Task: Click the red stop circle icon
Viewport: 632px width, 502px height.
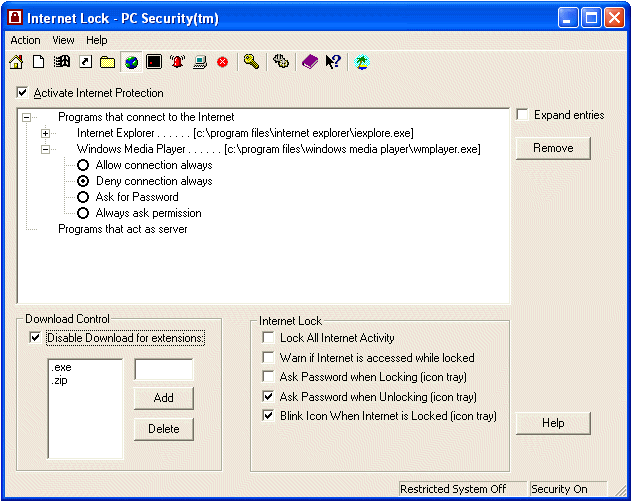Action: [222, 62]
